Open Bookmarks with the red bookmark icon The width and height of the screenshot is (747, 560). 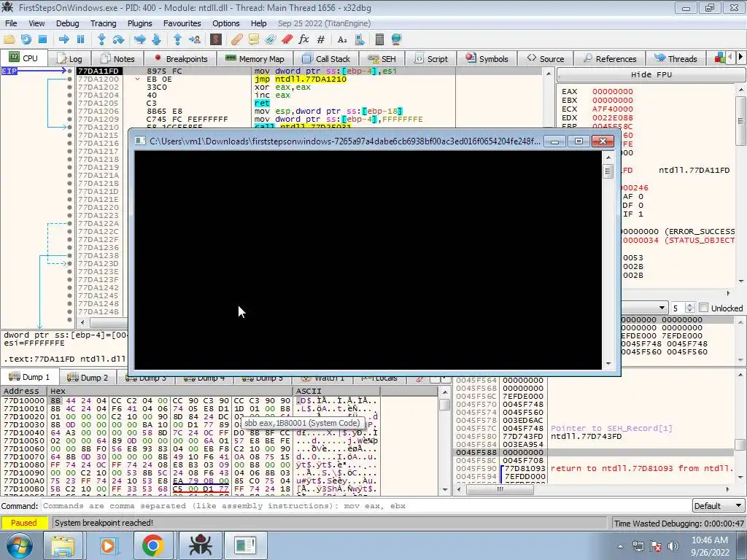pos(287,39)
